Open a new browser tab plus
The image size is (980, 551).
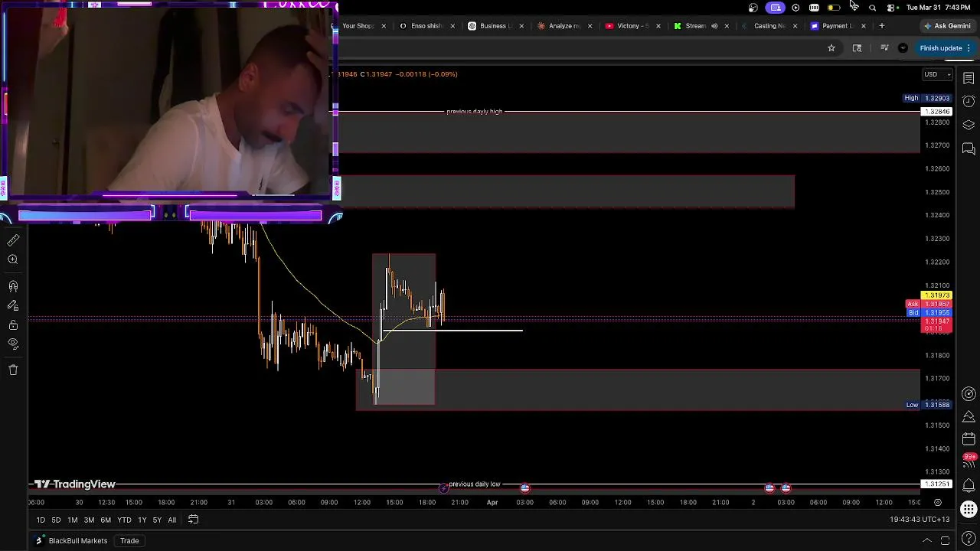[x=882, y=26]
